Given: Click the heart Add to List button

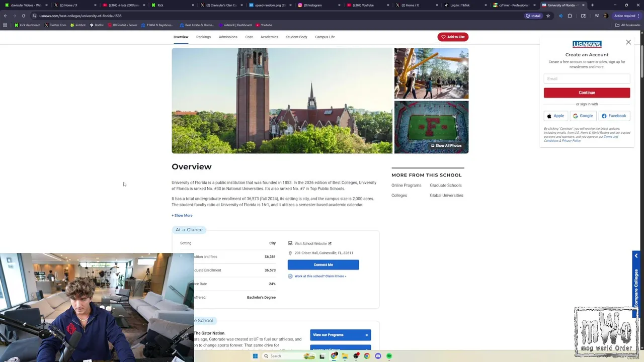Looking at the screenshot, I should [x=453, y=37].
